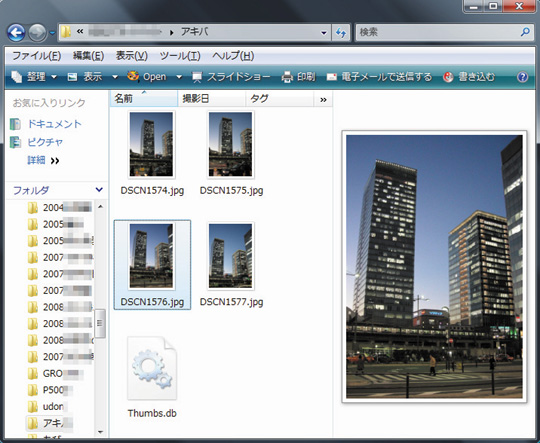Screen dimensions: 540x443
Task: Click into the 検索 search field
Action: coord(437,33)
